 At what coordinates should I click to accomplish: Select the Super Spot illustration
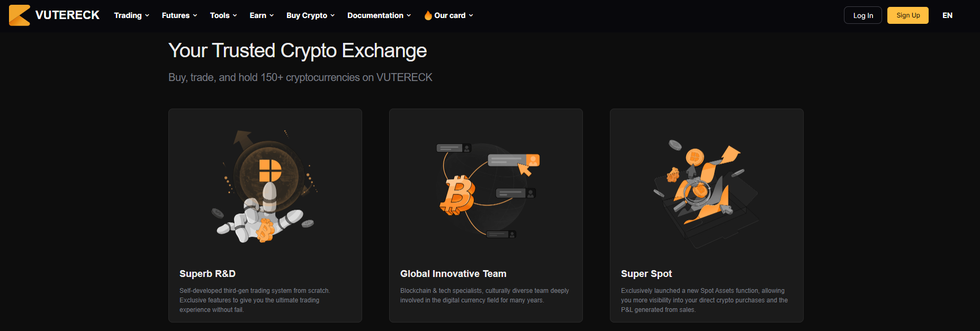click(x=706, y=194)
